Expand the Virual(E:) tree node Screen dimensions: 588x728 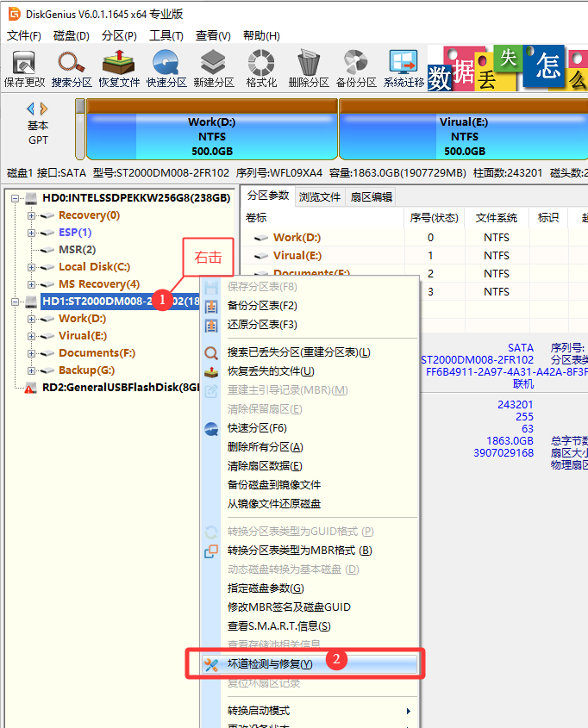pyautogui.click(x=31, y=336)
